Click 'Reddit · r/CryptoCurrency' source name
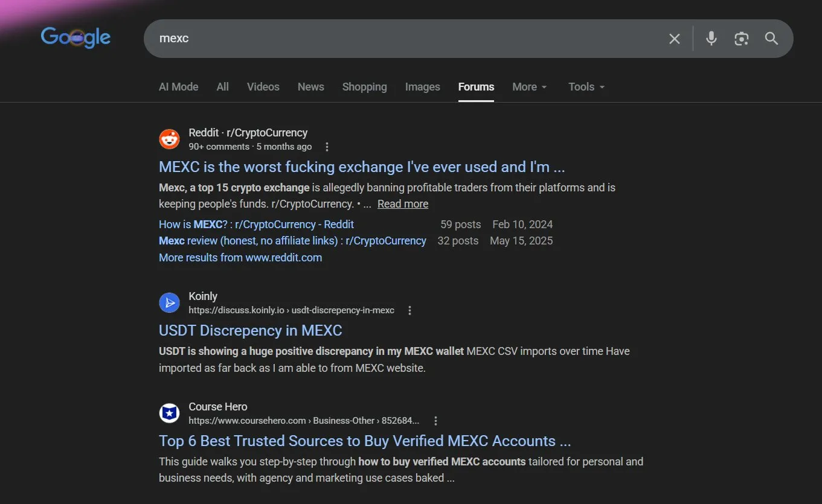 [248, 133]
